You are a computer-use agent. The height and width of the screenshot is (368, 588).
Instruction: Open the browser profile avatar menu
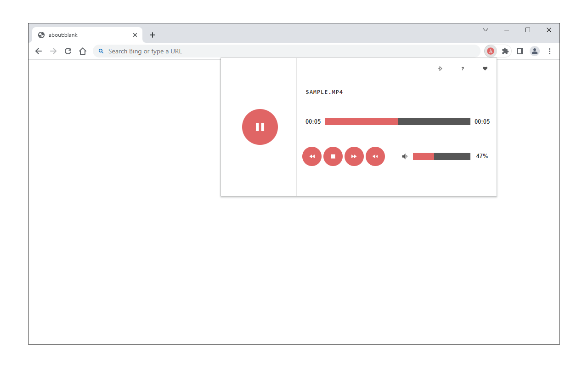[535, 51]
